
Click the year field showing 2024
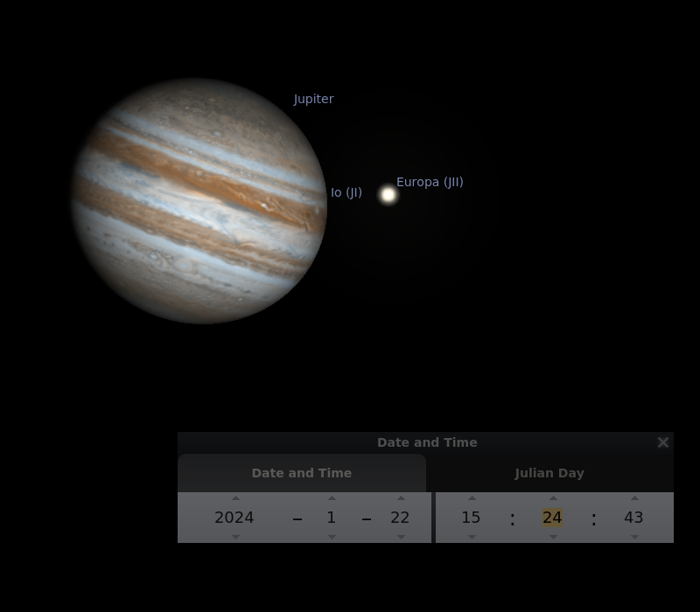click(234, 518)
